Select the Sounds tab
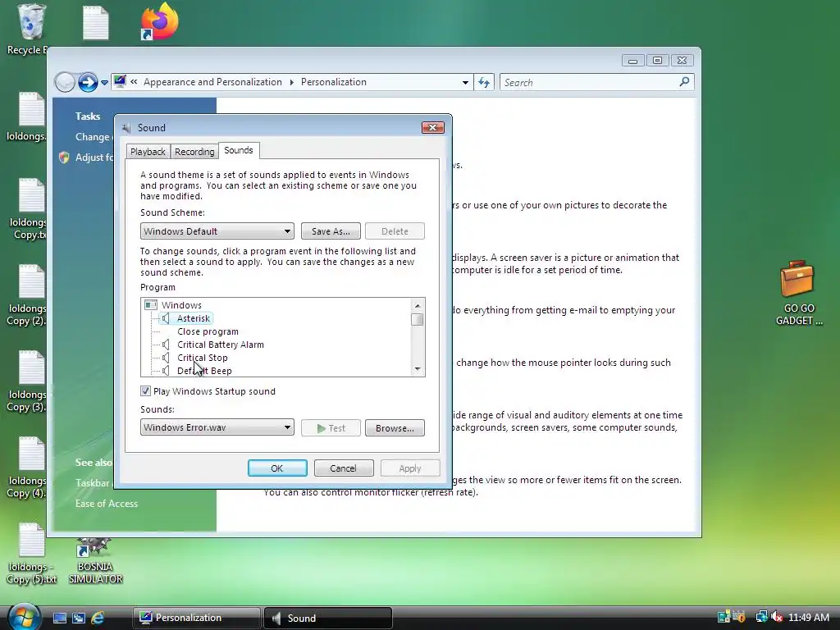The image size is (840, 630). pyautogui.click(x=239, y=151)
